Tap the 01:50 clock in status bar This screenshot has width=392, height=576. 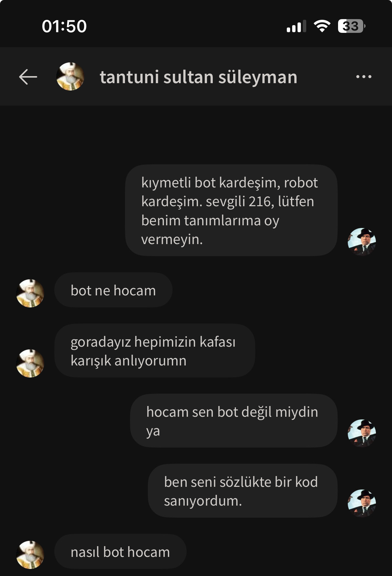click(64, 26)
